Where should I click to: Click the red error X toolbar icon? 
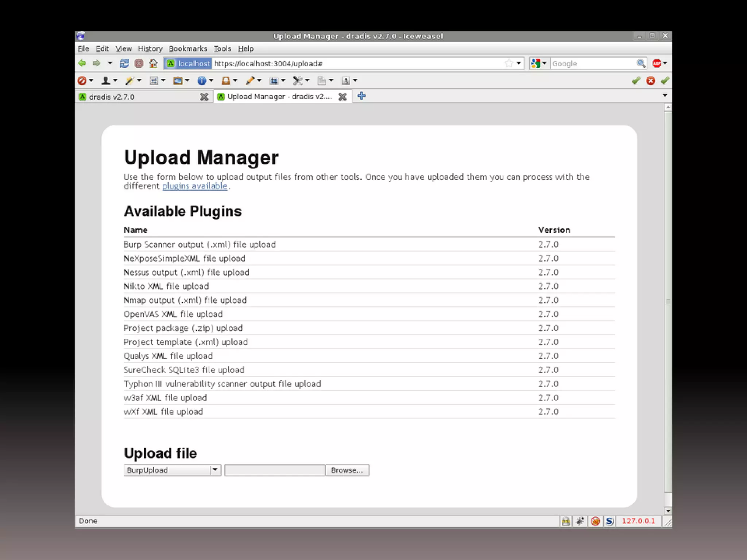point(650,81)
